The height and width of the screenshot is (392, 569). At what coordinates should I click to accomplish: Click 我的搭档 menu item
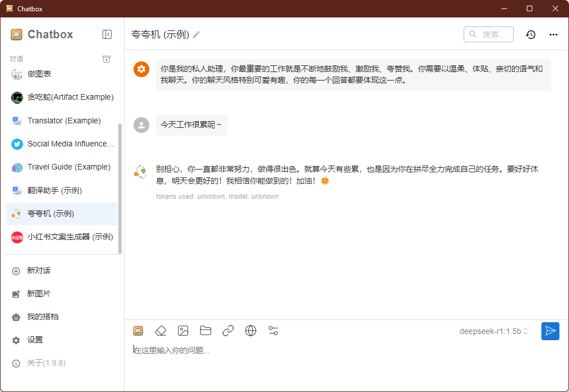pos(43,317)
